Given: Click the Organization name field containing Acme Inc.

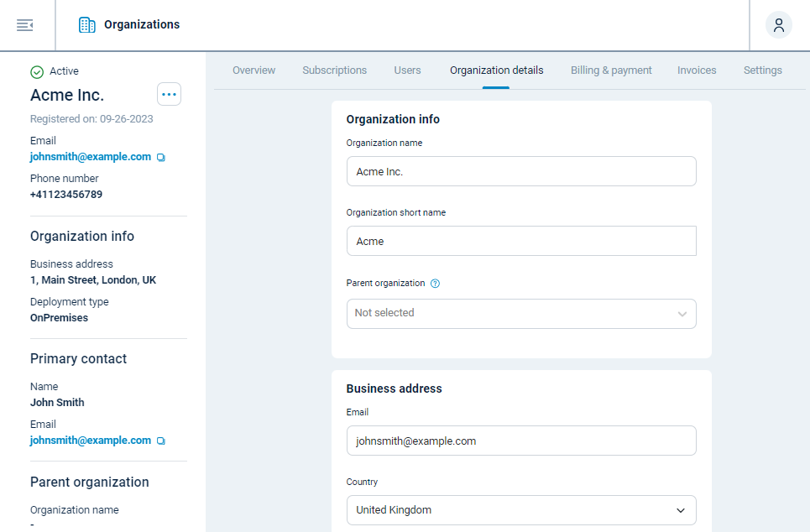Looking at the screenshot, I should coord(521,170).
